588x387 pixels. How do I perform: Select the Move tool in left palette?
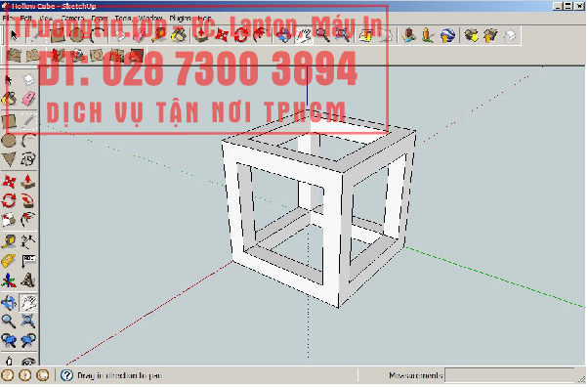coord(9,182)
